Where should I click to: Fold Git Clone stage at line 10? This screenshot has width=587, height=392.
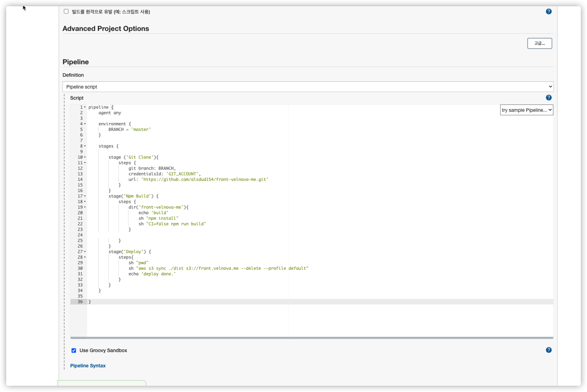click(x=85, y=157)
